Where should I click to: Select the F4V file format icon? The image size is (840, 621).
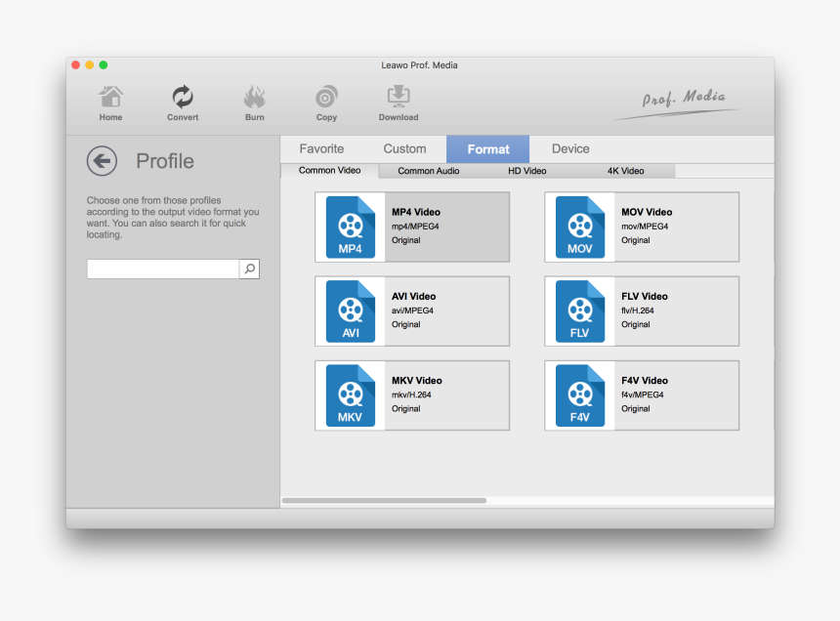tap(580, 395)
